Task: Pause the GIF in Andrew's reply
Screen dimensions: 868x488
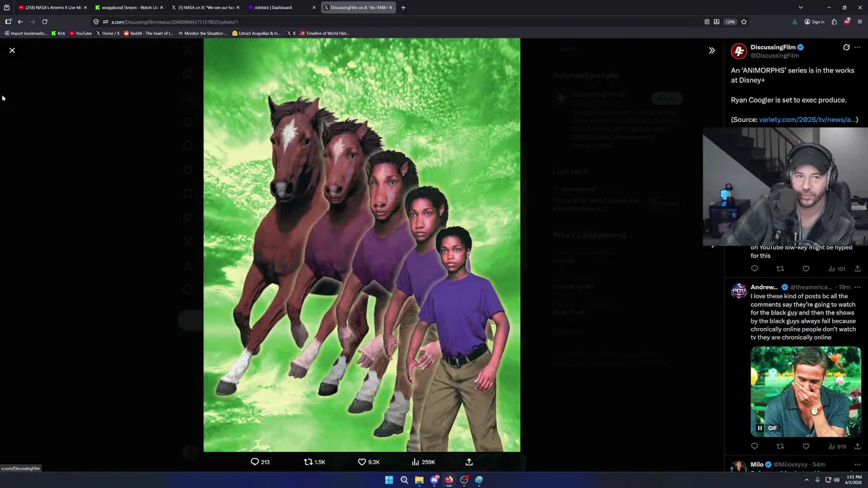Action: 759,428
